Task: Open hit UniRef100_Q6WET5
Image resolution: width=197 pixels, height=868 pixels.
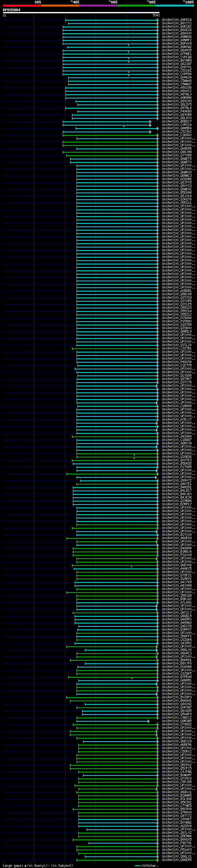Action: tap(176, 159)
